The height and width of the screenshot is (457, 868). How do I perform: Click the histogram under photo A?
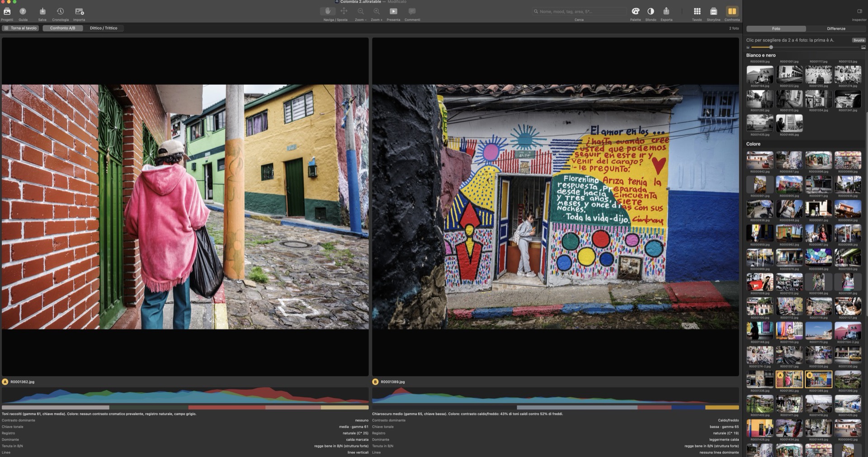tap(185, 395)
